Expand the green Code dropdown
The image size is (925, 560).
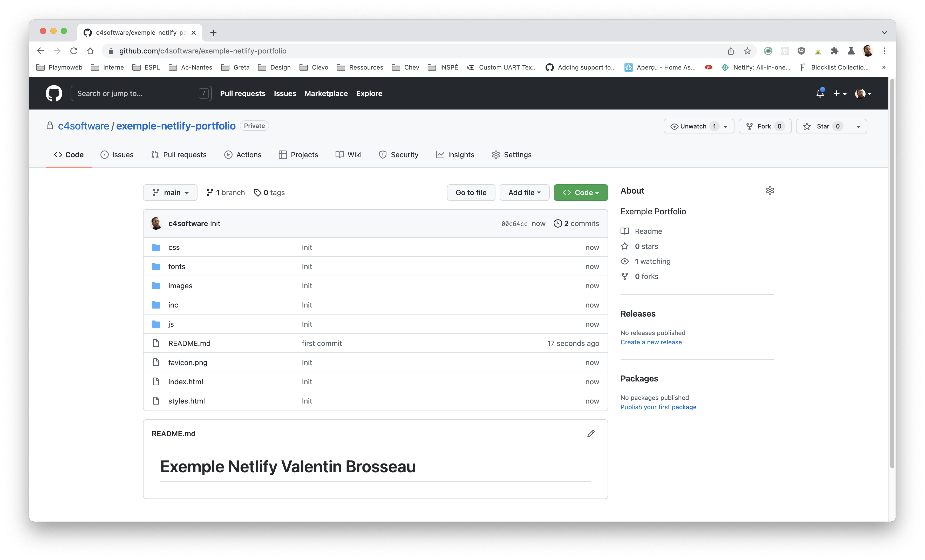(x=580, y=193)
